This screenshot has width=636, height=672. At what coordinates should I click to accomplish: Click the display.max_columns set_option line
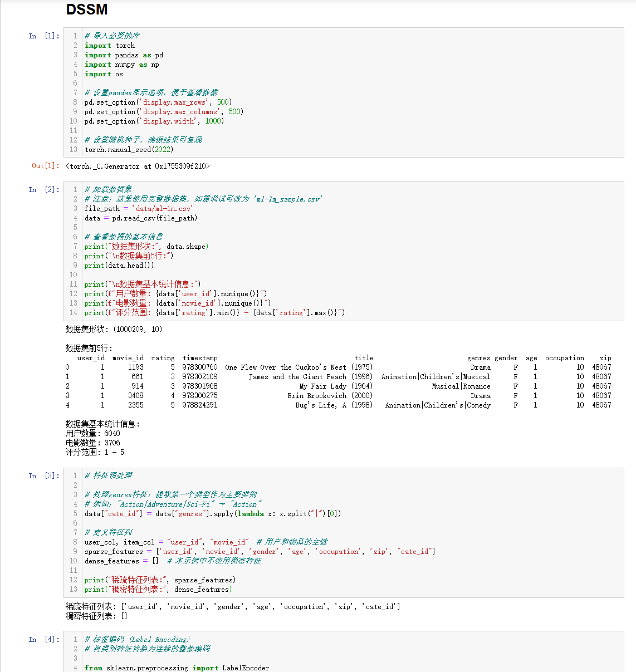point(164,112)
